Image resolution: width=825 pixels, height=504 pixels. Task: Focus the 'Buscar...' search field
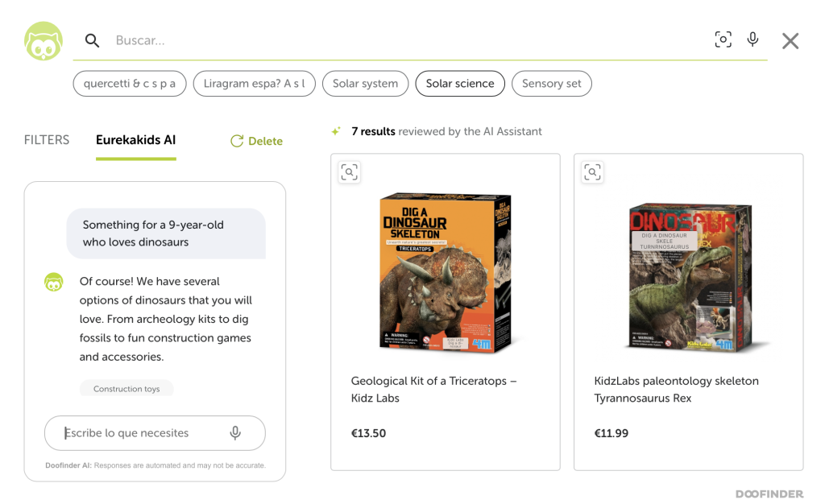pyautogui.click(x=405, y=40)
